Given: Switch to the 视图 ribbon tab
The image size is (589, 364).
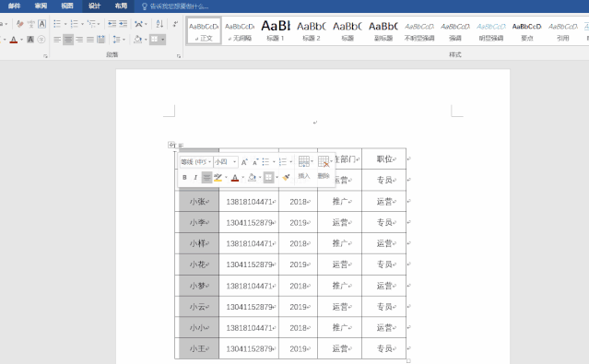Looking at the screenshot, I should 67,6.
